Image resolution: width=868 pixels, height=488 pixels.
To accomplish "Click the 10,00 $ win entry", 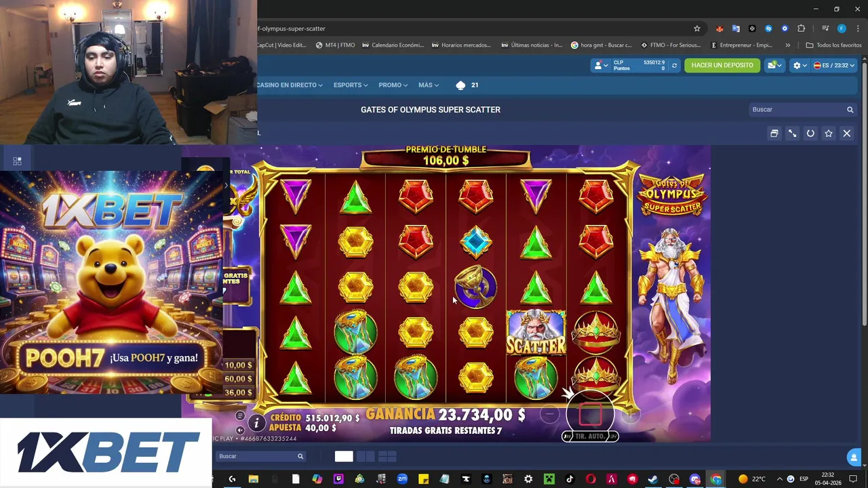I will (x=238, y=365).
